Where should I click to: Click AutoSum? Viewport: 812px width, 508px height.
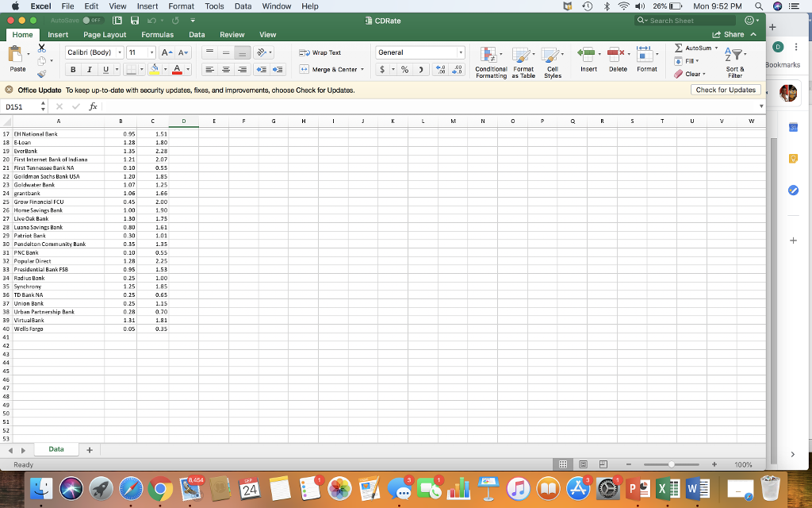pyautogui.click(x=693, y=48)
